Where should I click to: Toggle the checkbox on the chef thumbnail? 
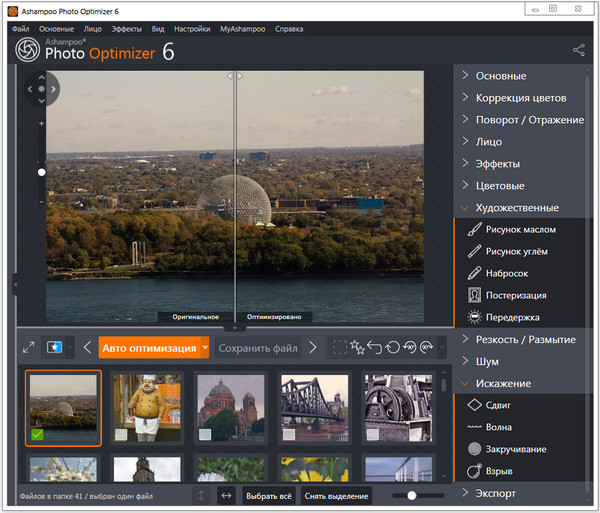coord(121,434)
